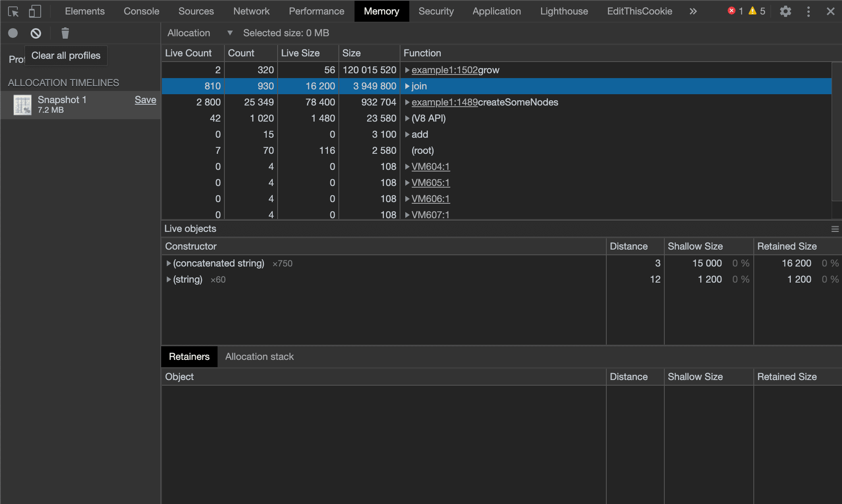842x504 pixels.
Task: Open the Allocation perspective dropdown
Action: click(200, 33)
